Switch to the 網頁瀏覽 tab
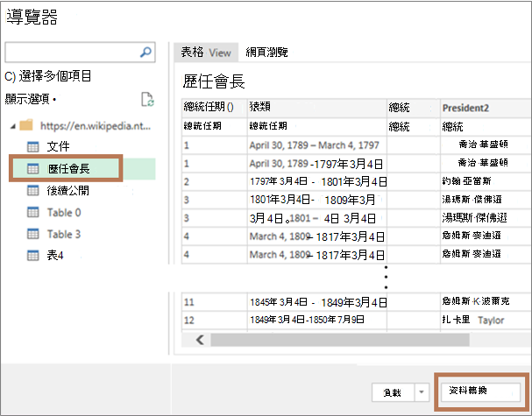The width and height of the screenshot is (532, 416). click(x=266, y=53)
